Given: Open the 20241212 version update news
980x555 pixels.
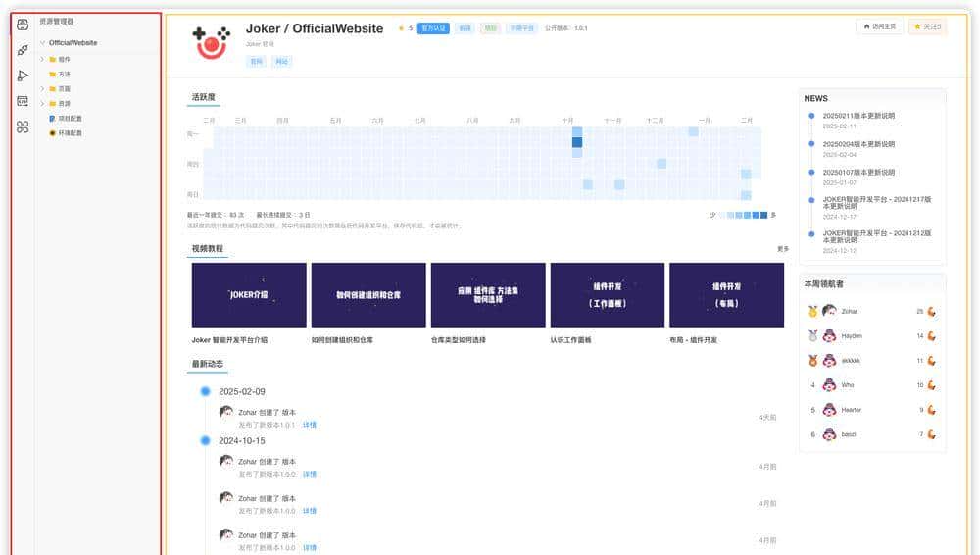Looking at the screenshot, I should click(876, 236).
